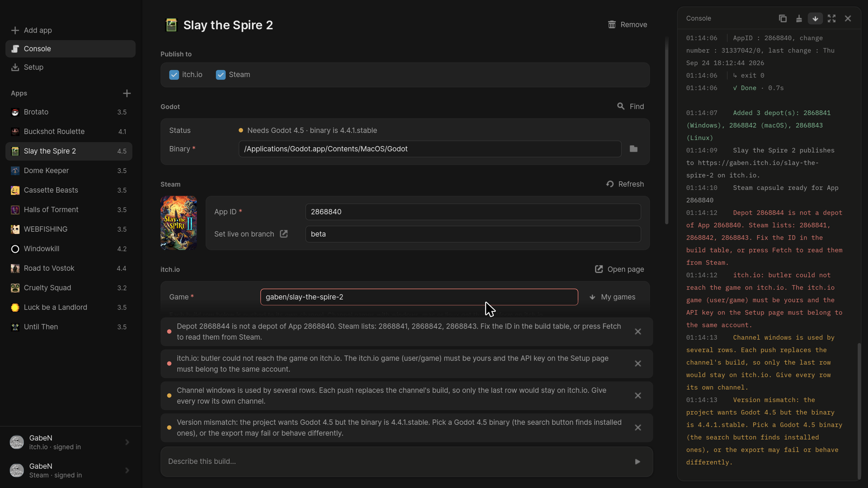Dismiss the Version mismatch warning
The image size is (868, 488).
click(x=638, y=427)
